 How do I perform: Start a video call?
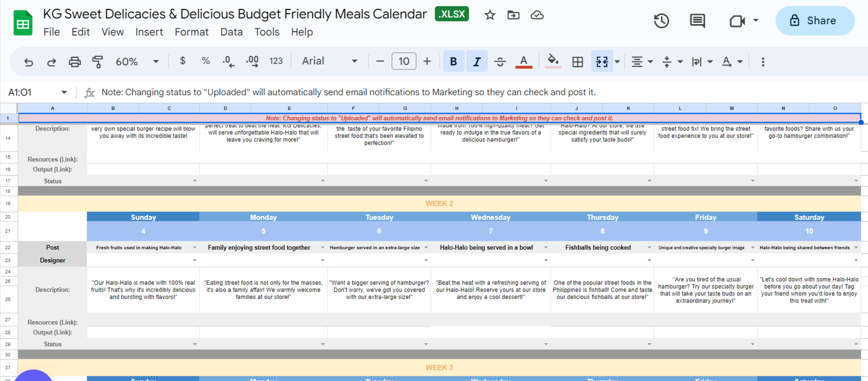737,21
